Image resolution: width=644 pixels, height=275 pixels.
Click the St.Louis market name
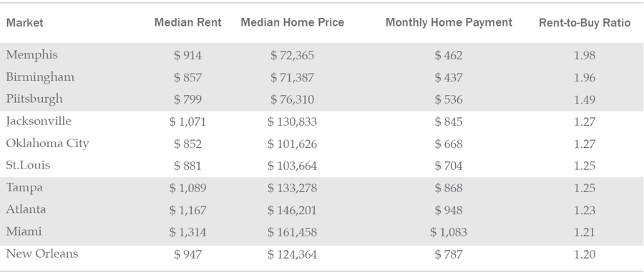click(28, 166)
